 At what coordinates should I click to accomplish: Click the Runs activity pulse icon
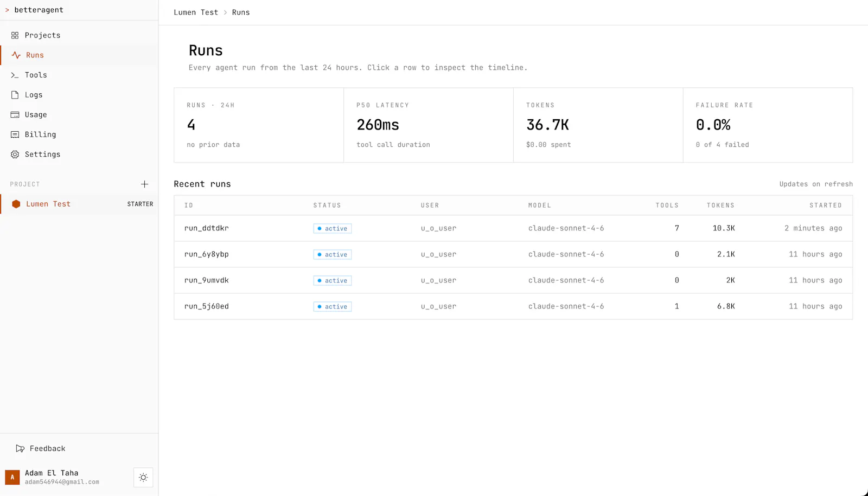16,55
